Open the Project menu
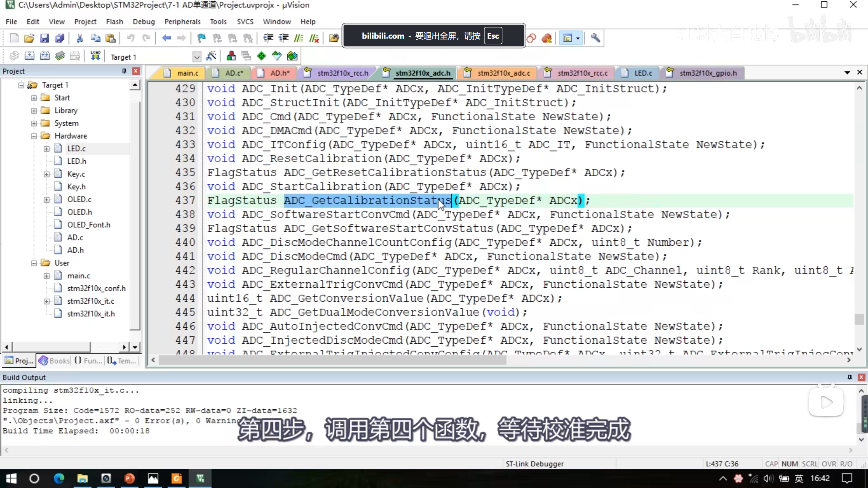 click(x=85, y=21)
